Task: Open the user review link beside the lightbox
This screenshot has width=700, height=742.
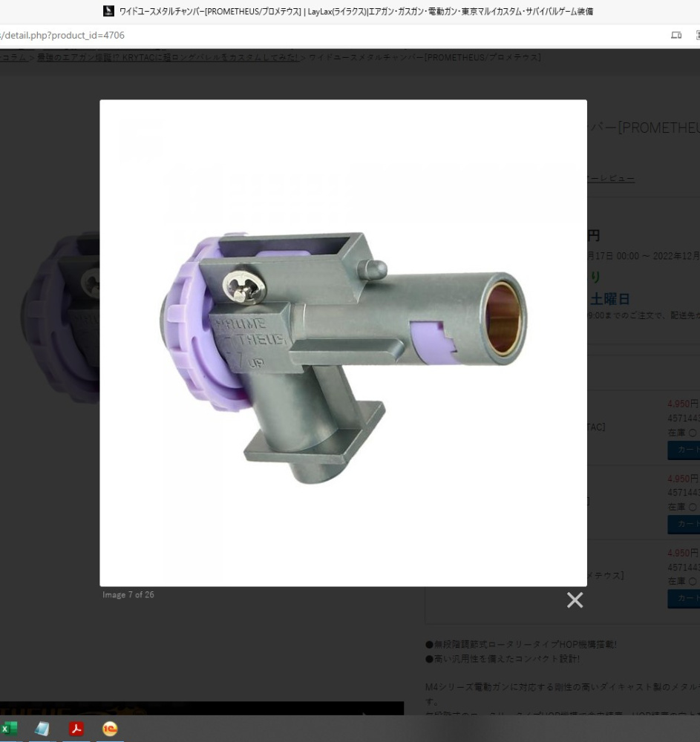Action: [610, 178]
